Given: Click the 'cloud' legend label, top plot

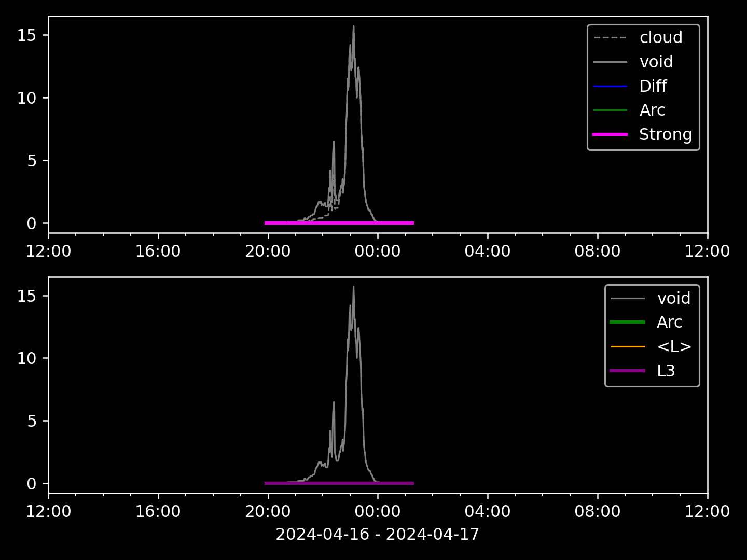Looking at the screenshot, I should [x=661, y=37].
